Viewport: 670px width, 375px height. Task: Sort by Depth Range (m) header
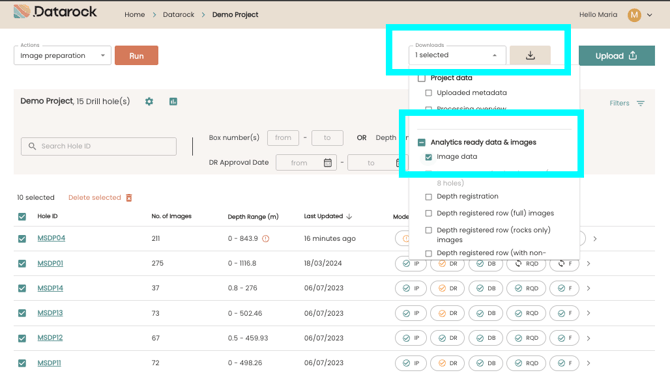[253, 217]
